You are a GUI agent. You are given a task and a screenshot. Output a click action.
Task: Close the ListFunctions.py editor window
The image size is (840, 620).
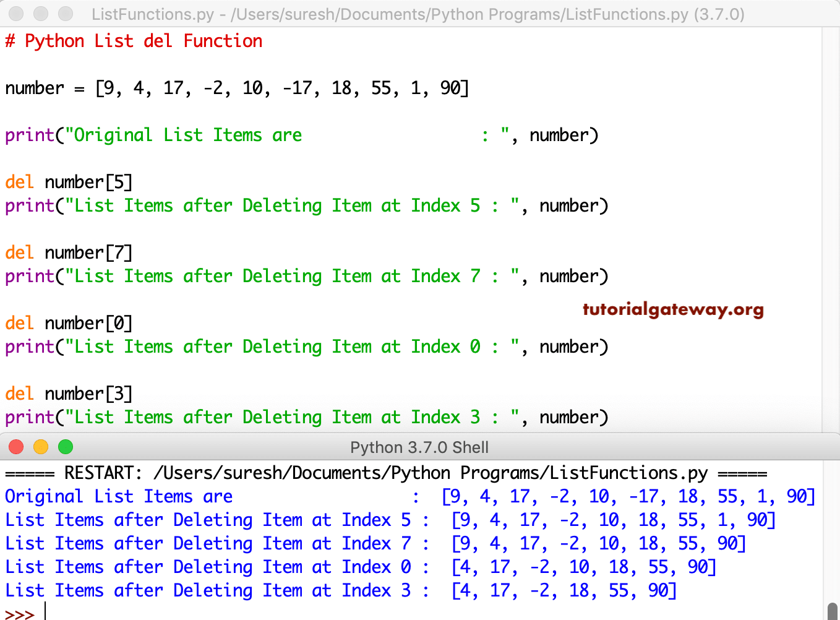click(x=16, y=13)
